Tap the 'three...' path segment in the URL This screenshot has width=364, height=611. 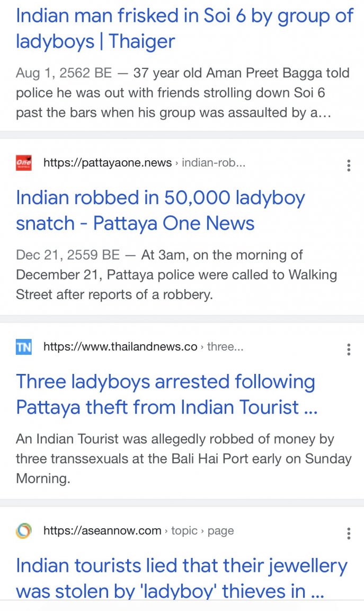[225, 346]
